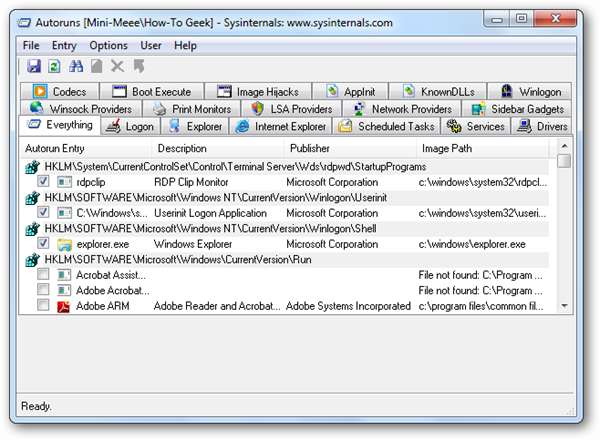This screenshot has width=600, height=440.
Task: Sort by the Publisher column header
Action: point(311,148)
